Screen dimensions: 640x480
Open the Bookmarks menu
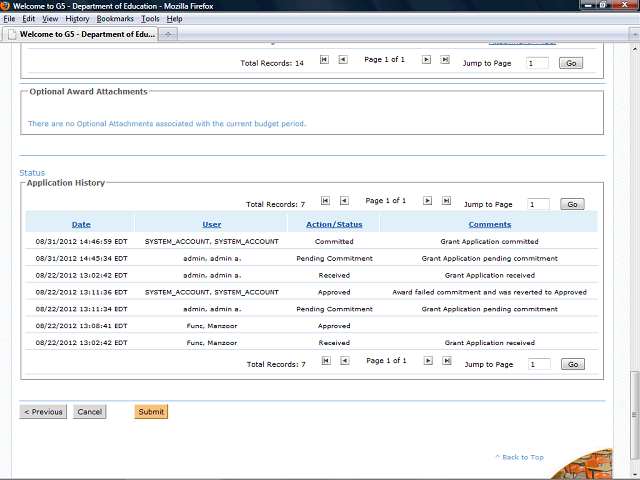(x=114, y=19)
